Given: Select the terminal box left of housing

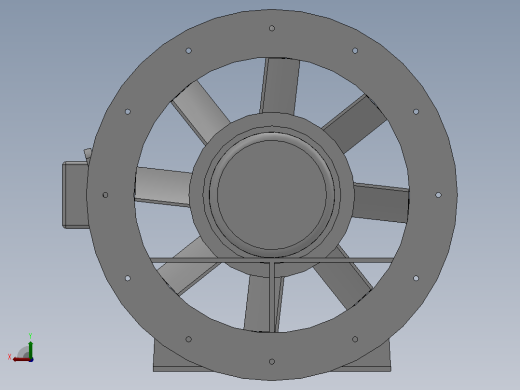Looking at the screenshot, I should [75, 195].
